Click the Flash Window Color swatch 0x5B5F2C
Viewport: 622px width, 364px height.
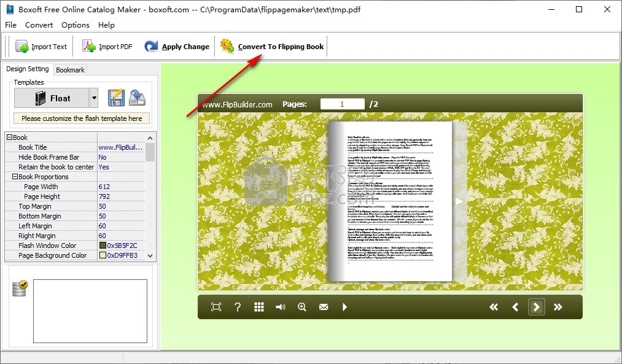tap(103, 246)
